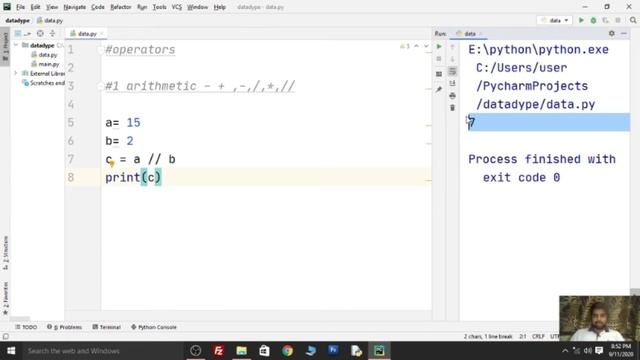
Task: Click the intention light bulb on line 7
Action: coord(112,164)
